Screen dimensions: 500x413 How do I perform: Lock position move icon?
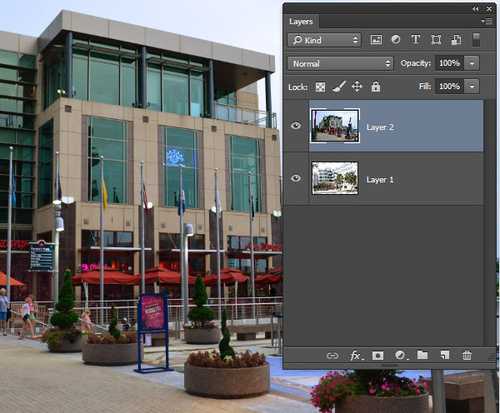pyautogui.click(x=357, y=87)
